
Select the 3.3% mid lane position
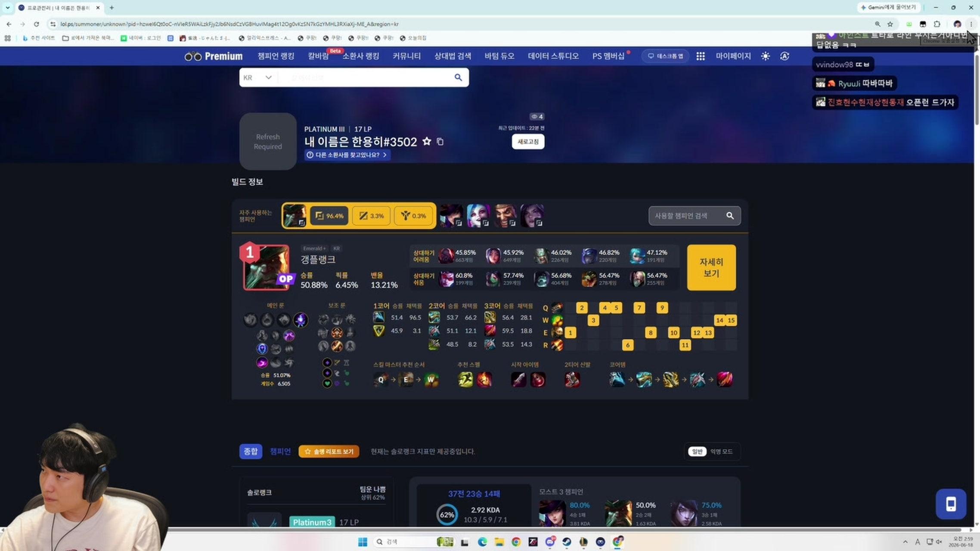coord(372,216)
